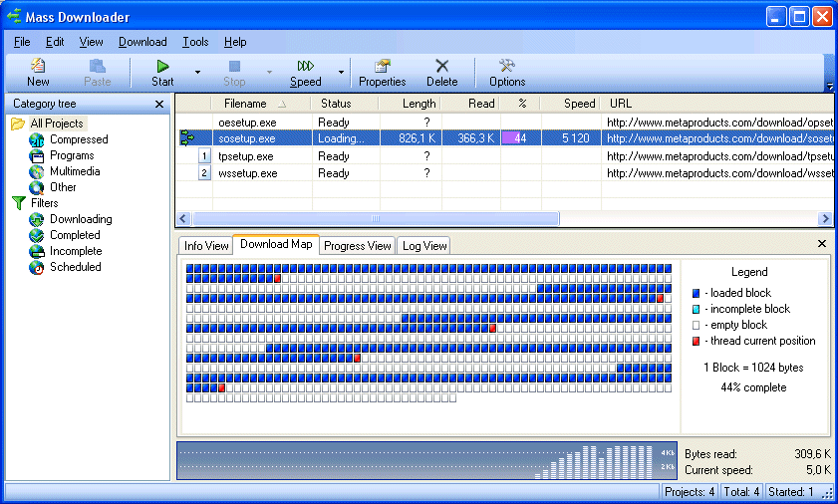Click the file list horizontal scrollbar

pyautogui.click(x=375, y=219)
